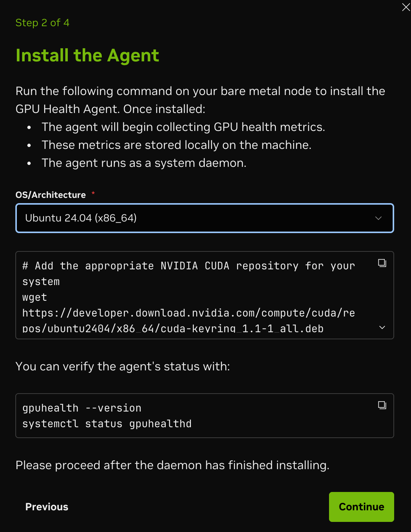Screen dimensions: 411x532
Task: Click the chevron arrow beside Ubuntu 24.04
Action: point(378,218)
